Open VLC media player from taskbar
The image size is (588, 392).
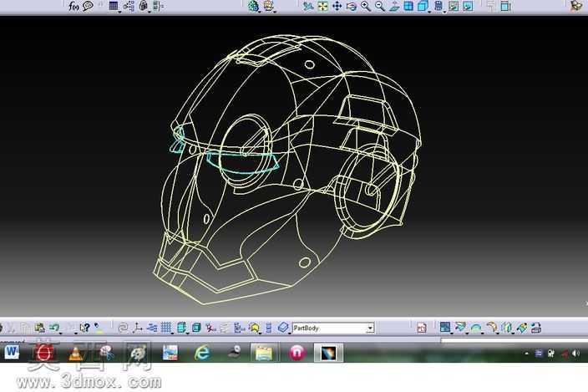[x=75, y=353]
